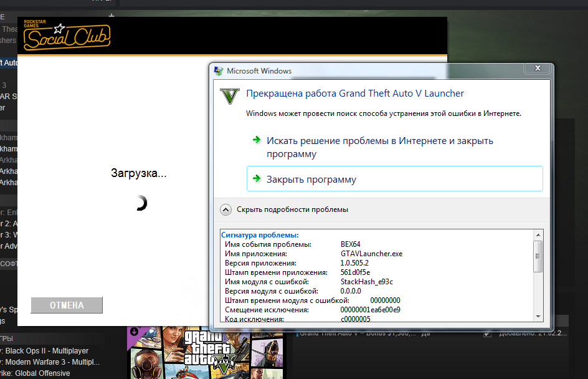Select 'Искать решение проблемы в Интернете' option
Screen dimensions: 588x379
(379, 147)
